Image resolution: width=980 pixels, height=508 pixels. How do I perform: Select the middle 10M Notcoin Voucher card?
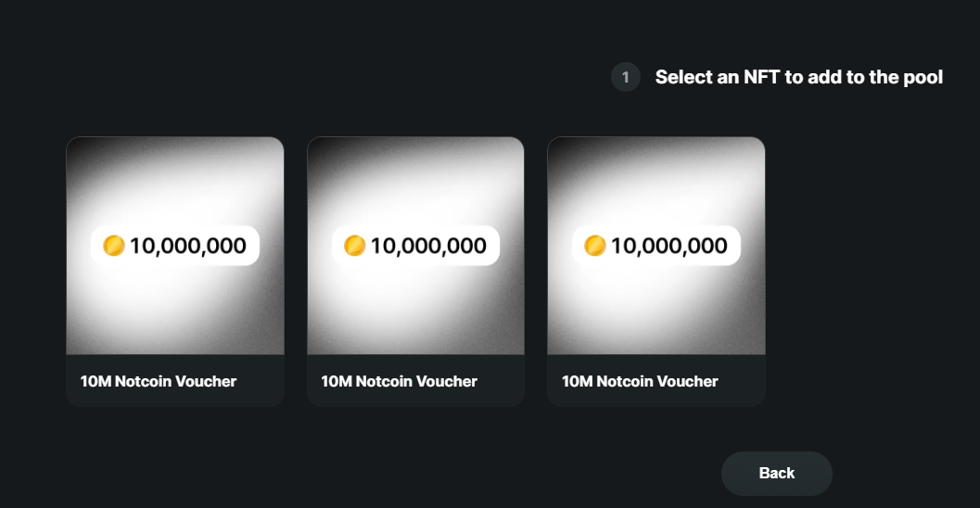pyautogui.click(x=415, y=271)
